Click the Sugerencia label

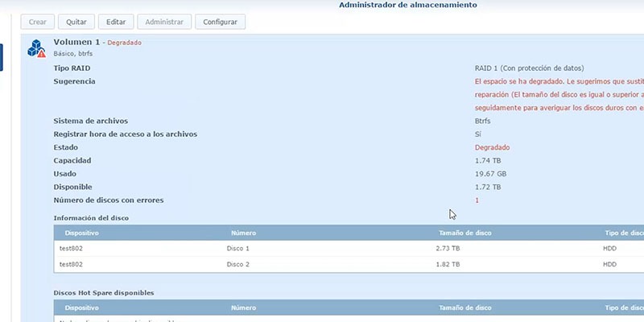[74, 81]
